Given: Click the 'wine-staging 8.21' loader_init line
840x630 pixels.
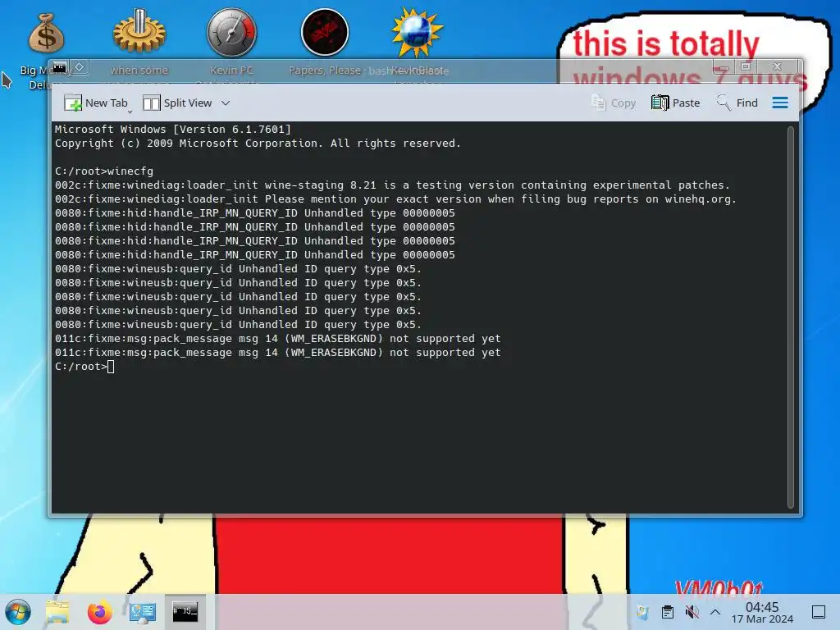Looking at the screenshot, I should click(392, 185).
